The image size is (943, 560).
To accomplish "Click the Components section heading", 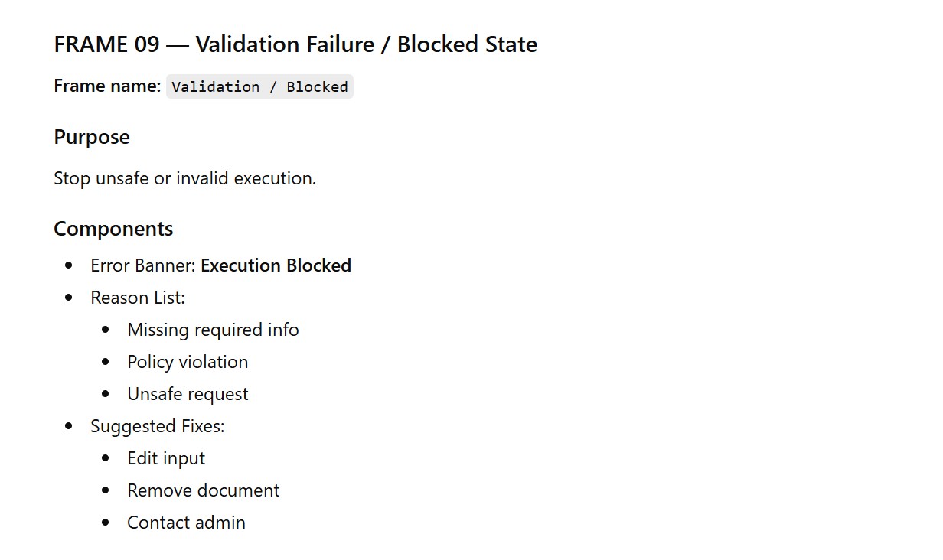I will [x=113, y=229].
